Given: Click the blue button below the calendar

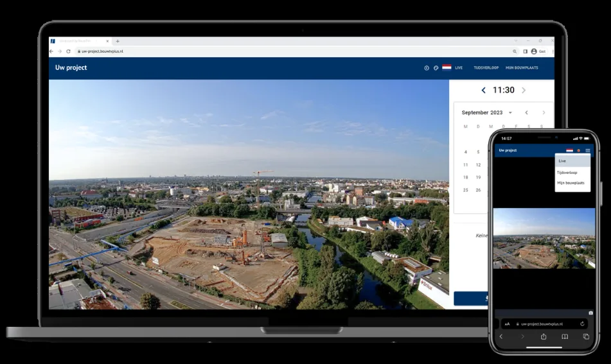Looking at the screenshot, I should tap(471, 299).
